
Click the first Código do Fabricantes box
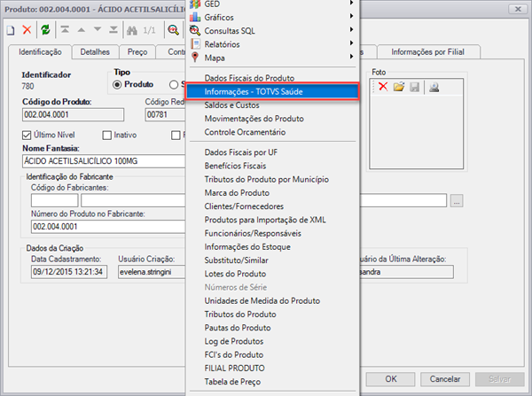point(55,200)
